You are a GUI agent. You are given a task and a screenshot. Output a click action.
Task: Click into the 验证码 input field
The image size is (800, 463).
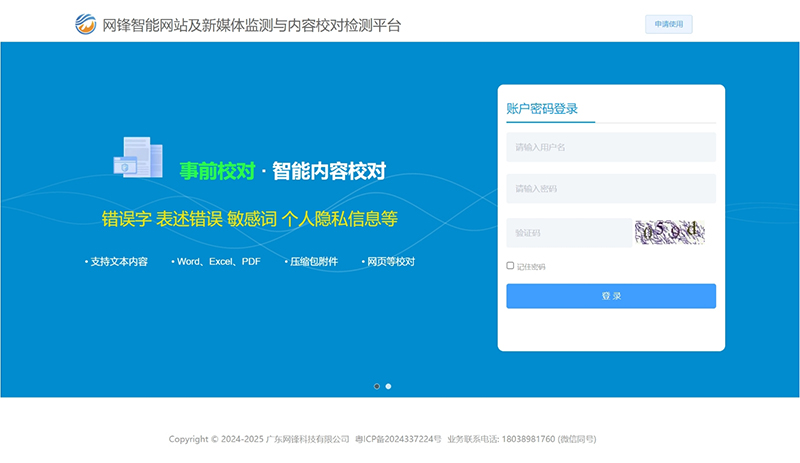567,233
